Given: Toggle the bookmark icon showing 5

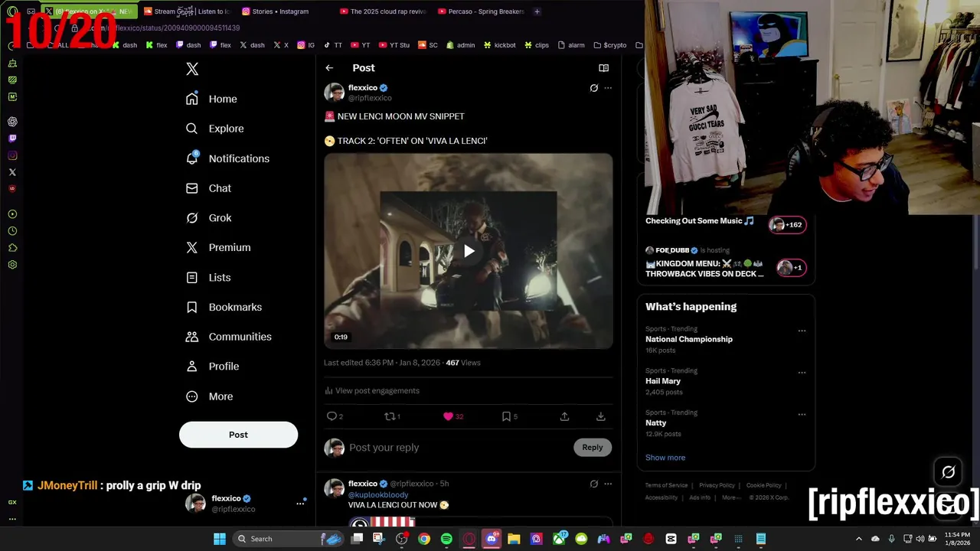Looking at the screenshot, I should pyautogui.click(x=509, y=416).
